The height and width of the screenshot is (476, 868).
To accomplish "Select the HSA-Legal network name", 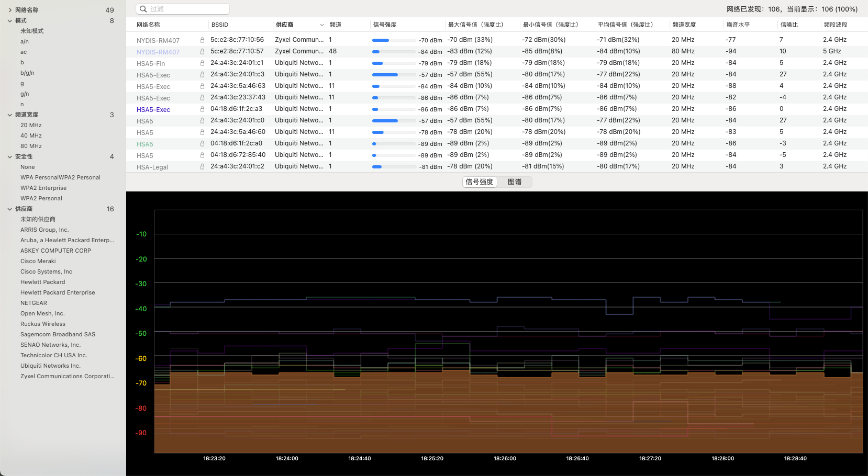I will [152, 167].
